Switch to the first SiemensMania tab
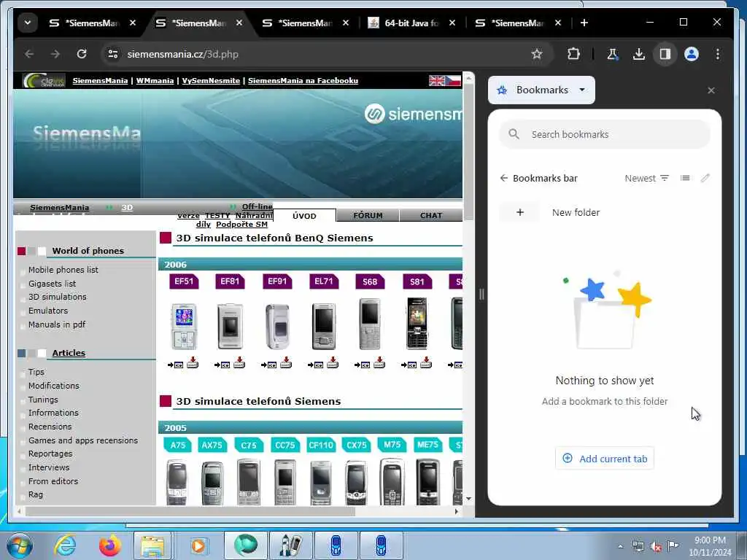 [85, 23]
